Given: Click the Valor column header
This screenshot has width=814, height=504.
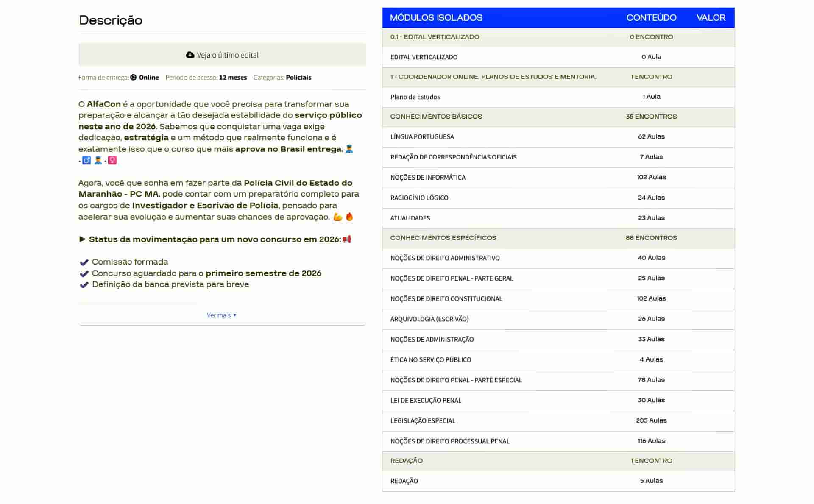Looking at the screenshot, I should 711,18.
